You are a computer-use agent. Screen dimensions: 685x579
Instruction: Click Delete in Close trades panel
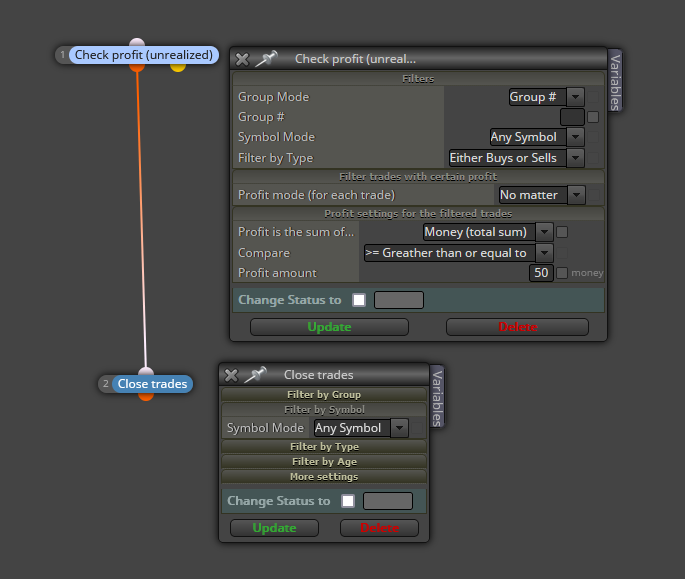(379, 528)
